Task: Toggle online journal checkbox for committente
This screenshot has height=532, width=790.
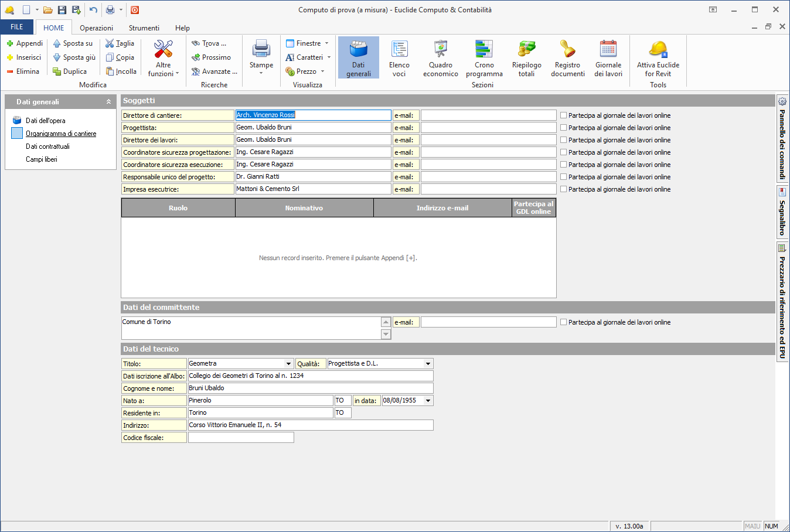Action: (564, 322)
